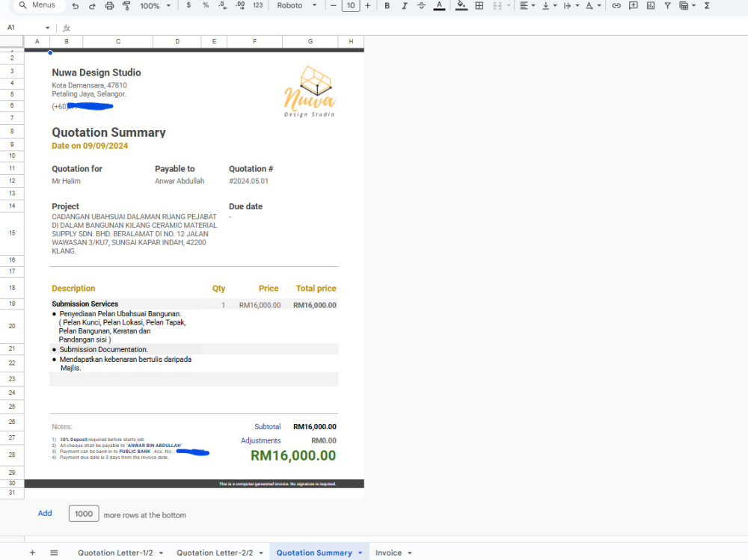
Task: Select the 'RM0.00' adjustments cell
Action: click(x=324, y=441)
